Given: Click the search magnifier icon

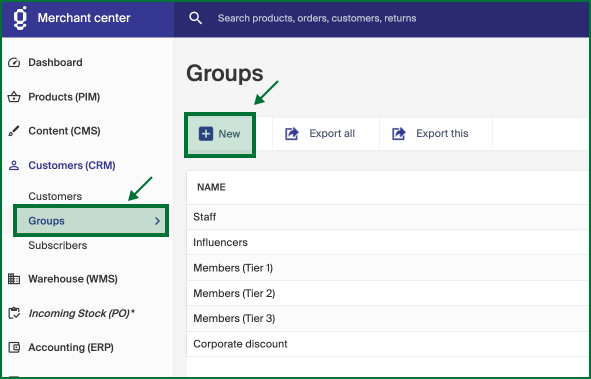Looking at the screenshot, I should click(x=195, y=18).
